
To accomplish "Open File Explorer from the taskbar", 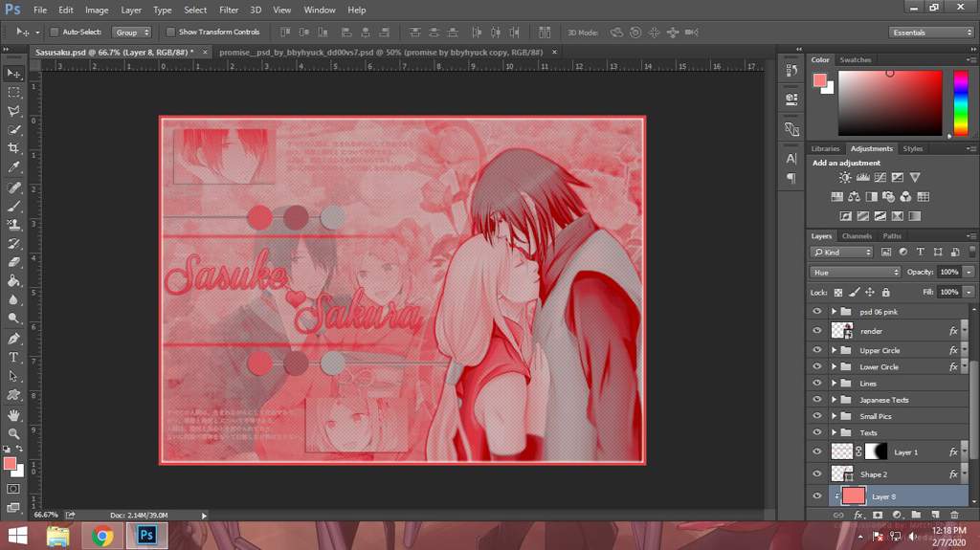I will [58, 536].
